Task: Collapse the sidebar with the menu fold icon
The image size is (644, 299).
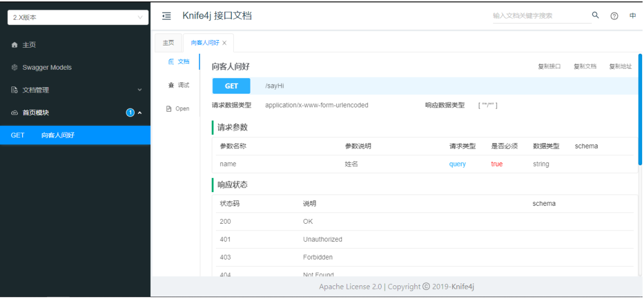Action: coord(166,16)
